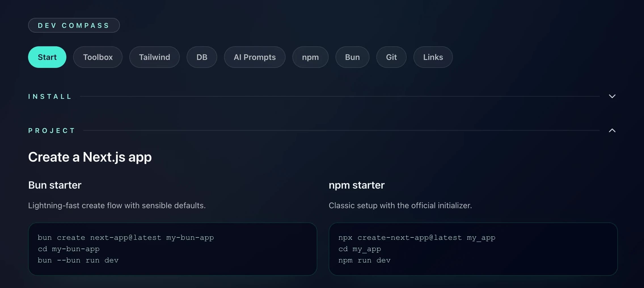Collapse the PROJECT section chevron
Image resolution: width=644 pixels, height=288 pixels.
pos(612,130)
